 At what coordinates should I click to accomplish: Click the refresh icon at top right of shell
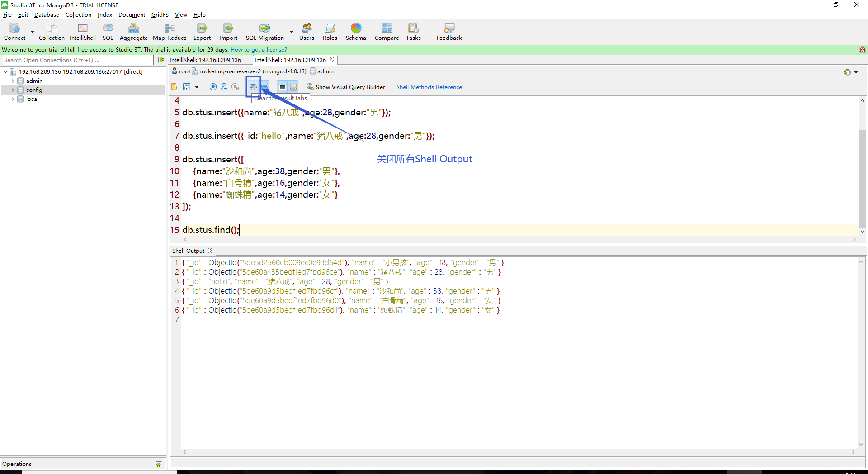tap(847, 72)
